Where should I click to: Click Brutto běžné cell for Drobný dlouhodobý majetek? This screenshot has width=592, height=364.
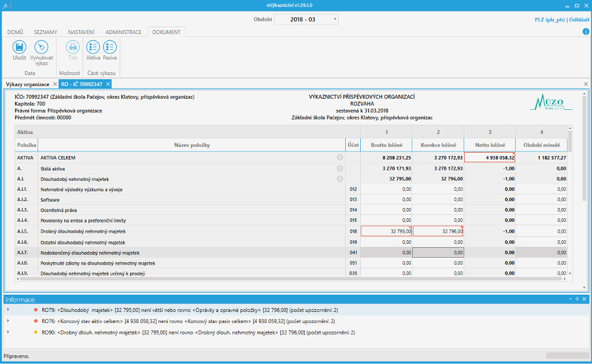pyautogui.click(x=386, y=231)
